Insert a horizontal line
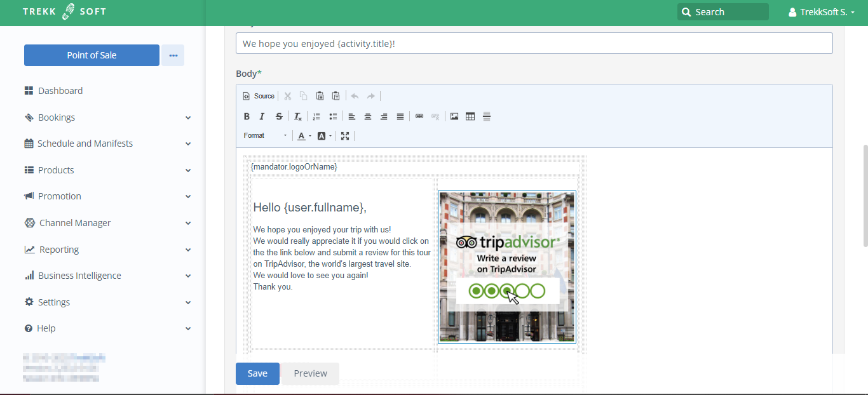Viewport: 868px width, 395px height. coord(487,116)
